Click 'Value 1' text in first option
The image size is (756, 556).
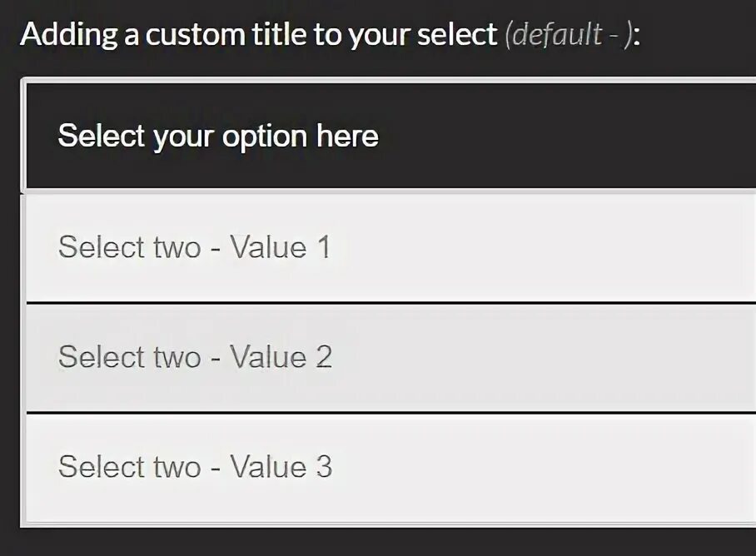point(280,247)
